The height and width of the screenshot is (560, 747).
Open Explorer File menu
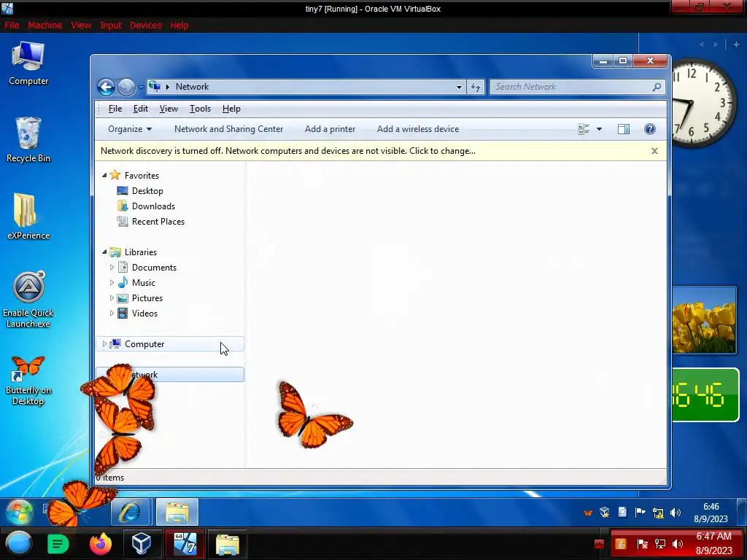click(115, 109)
